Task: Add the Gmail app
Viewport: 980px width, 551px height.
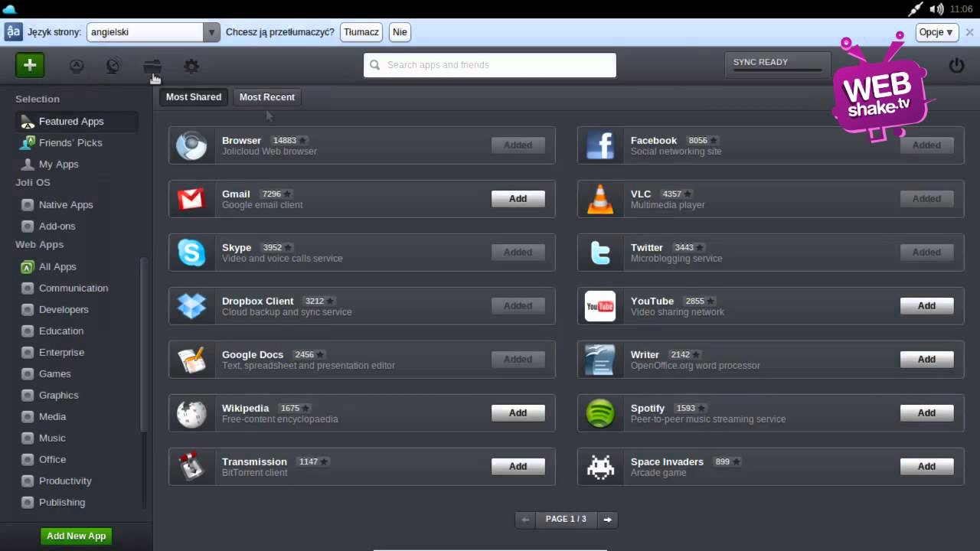Action: [x=518, y=199]
